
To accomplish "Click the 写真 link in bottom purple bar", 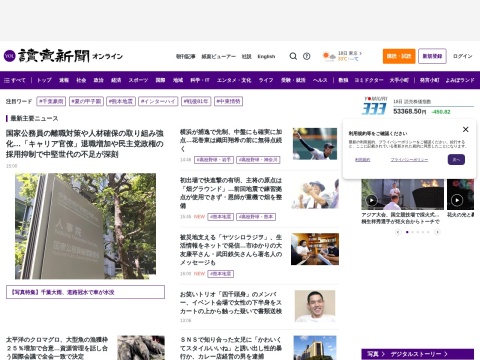I will coord(376,354).
